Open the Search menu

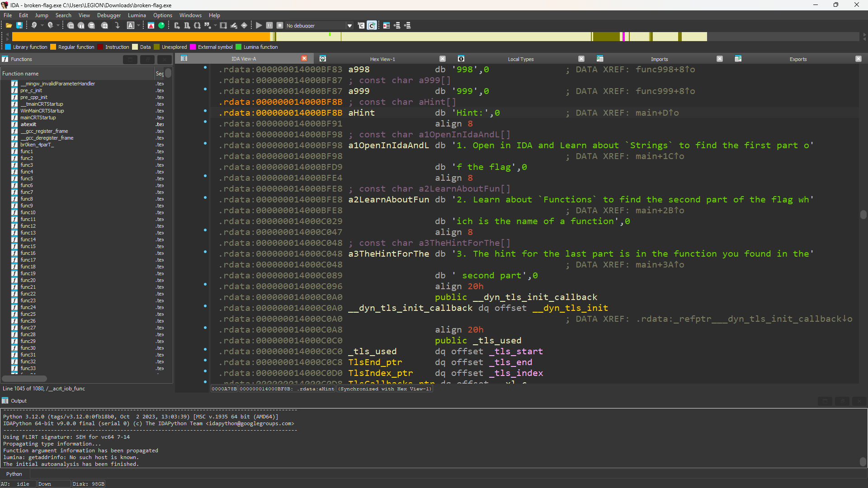click(63, 15)
